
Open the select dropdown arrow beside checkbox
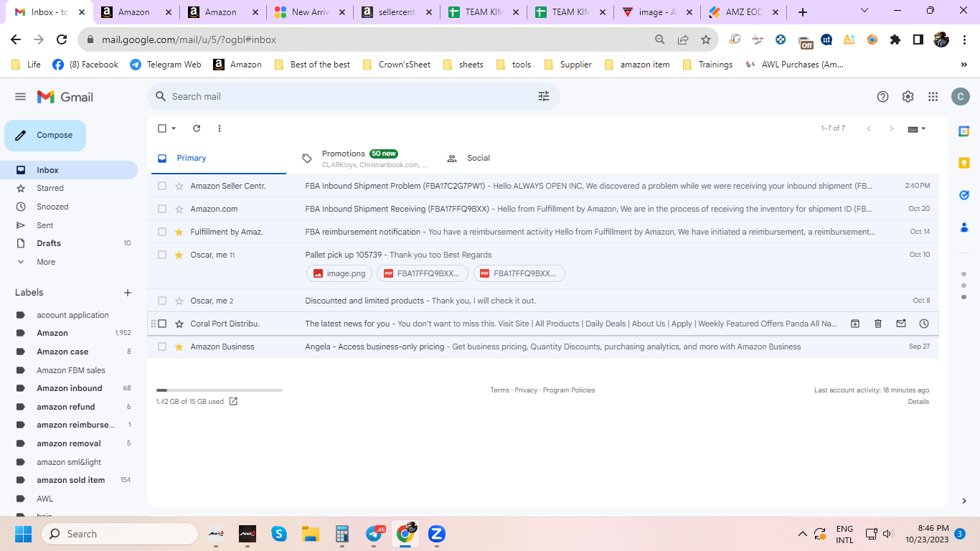point(174,128)
